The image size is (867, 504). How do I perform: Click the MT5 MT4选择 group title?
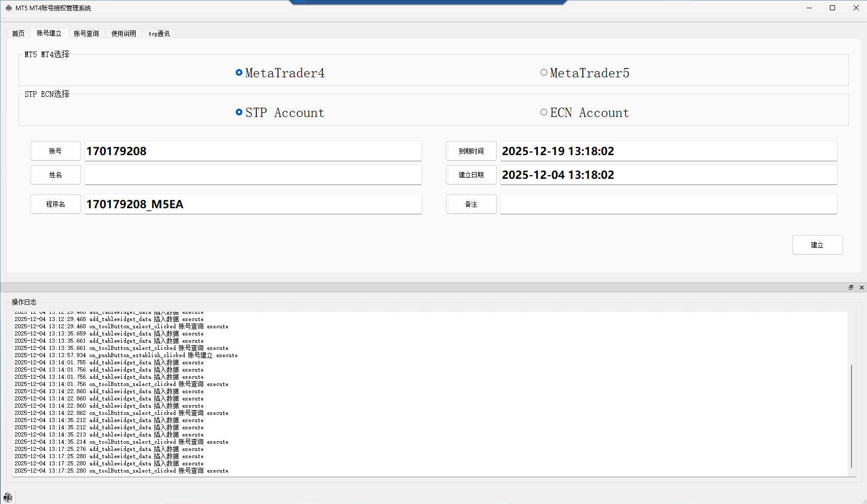(x=47, y=55)
